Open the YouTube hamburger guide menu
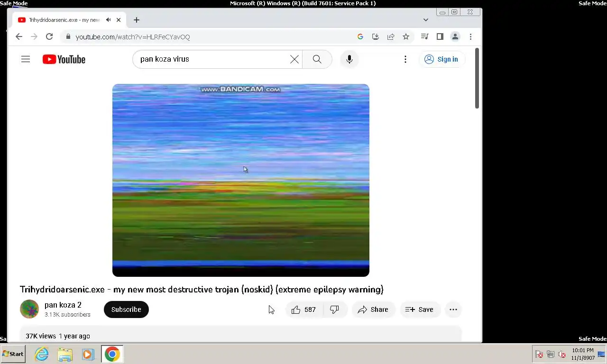The image size is (607, 364). (x=26, y=59)
